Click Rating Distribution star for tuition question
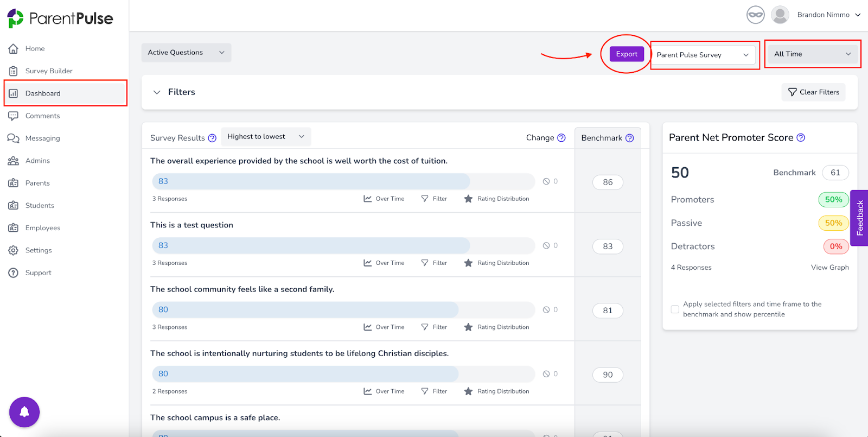Viewport: 868px width, 437px height. coord(468,199)
